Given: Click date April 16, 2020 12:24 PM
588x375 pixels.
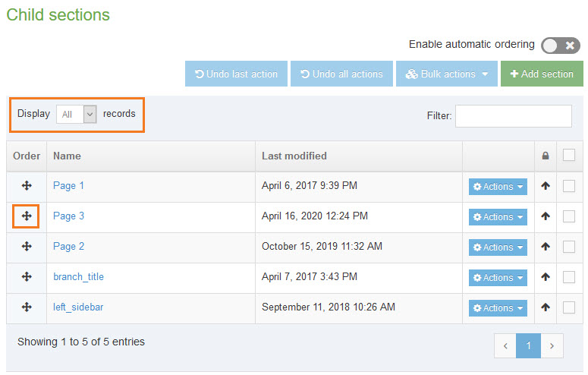Looking at the screenshot, I should pyautogui.click(x=315, y=216).
